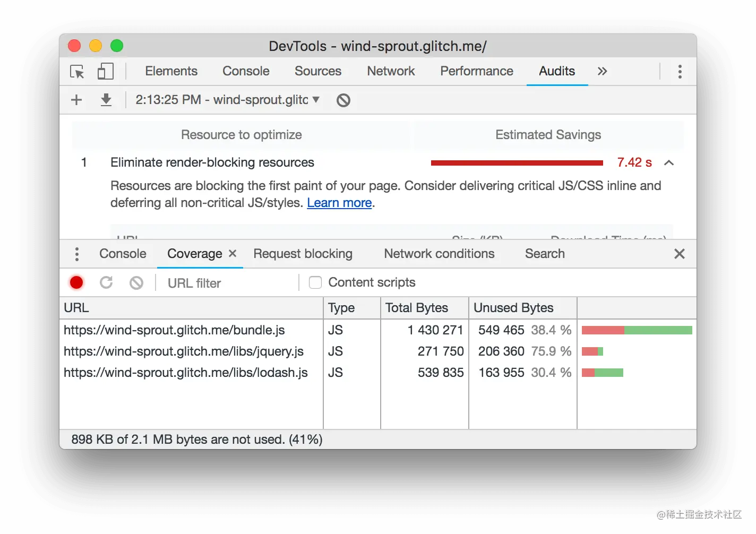Screen dimensions: 756x534
Task: Open the Search drawer tab
Action: coord(545,254)
